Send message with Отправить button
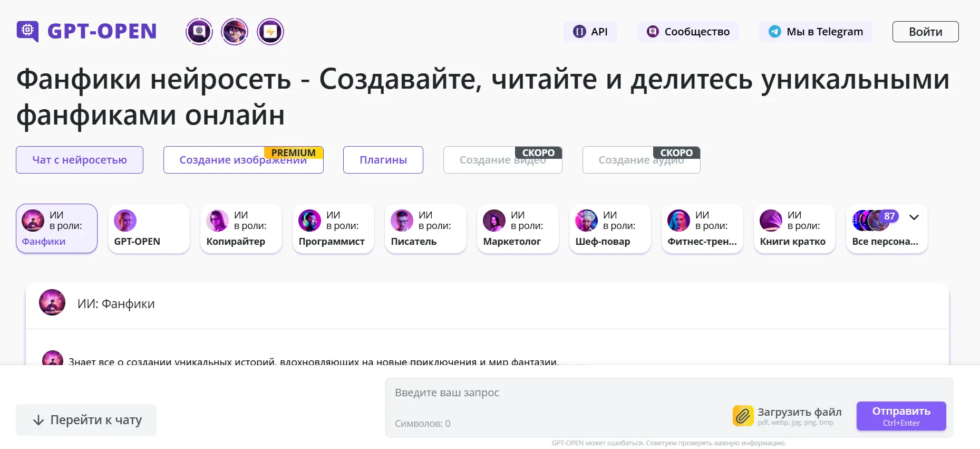 [901, 416]
